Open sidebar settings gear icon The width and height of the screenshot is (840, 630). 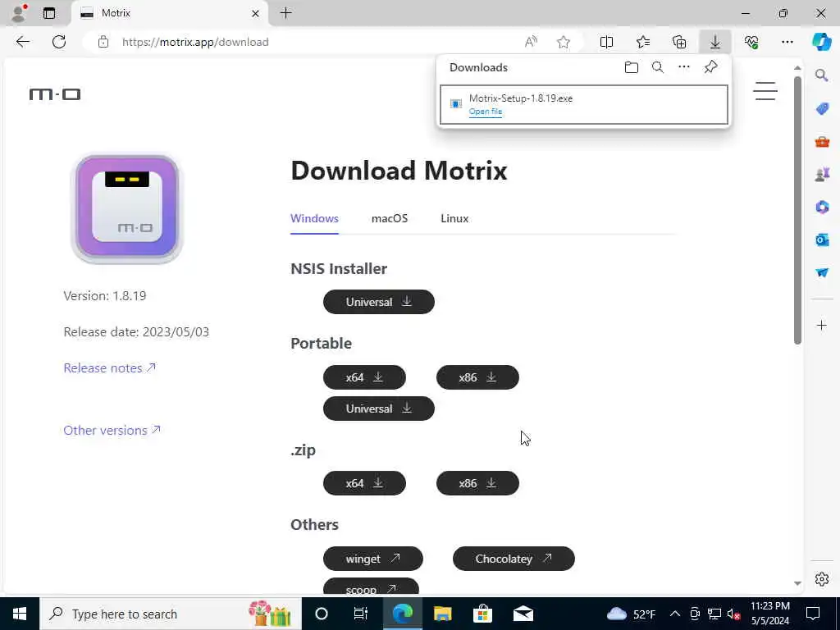coord(822,579)
